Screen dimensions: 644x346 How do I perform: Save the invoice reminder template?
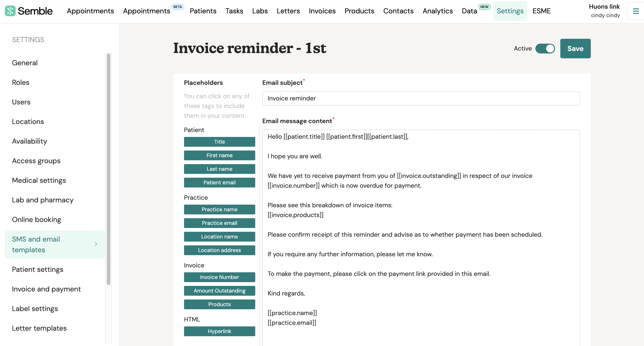click(x=575, y=49)
